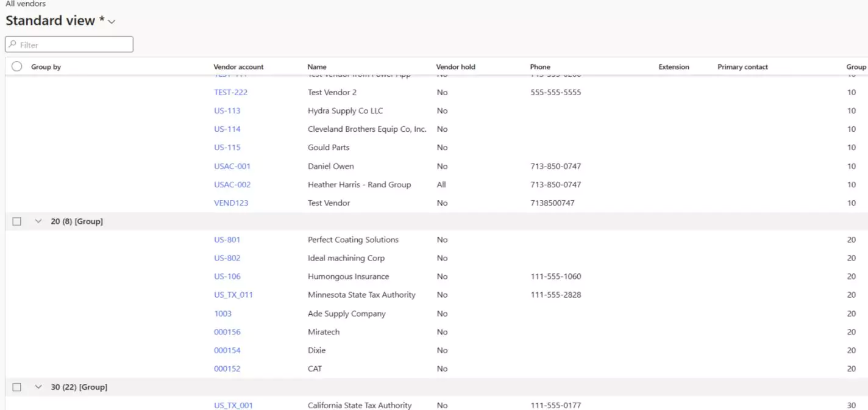Sort by the Vendor account column header
The width and height of the screenshot is (868, 410).
coord(238,67)
